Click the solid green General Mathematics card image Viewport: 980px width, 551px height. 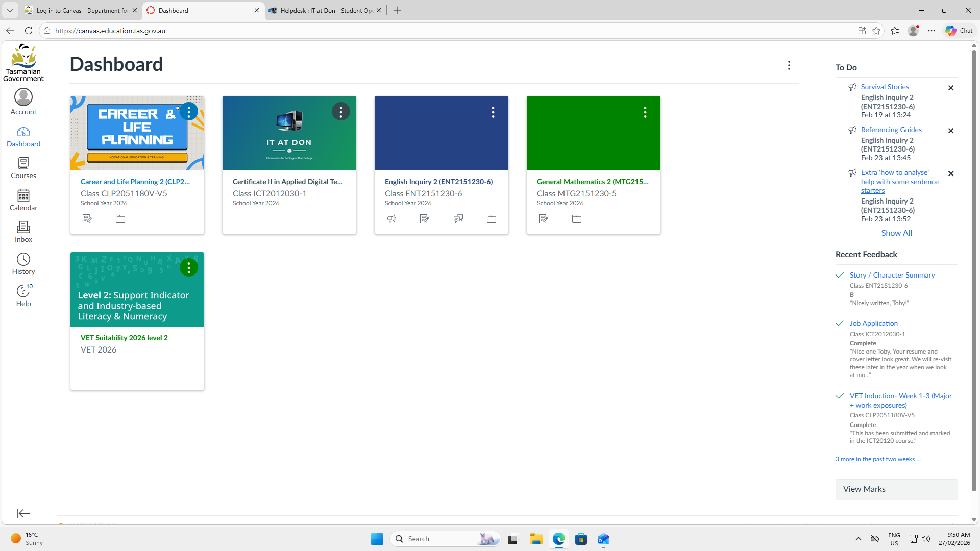click(x=582, y=140)
